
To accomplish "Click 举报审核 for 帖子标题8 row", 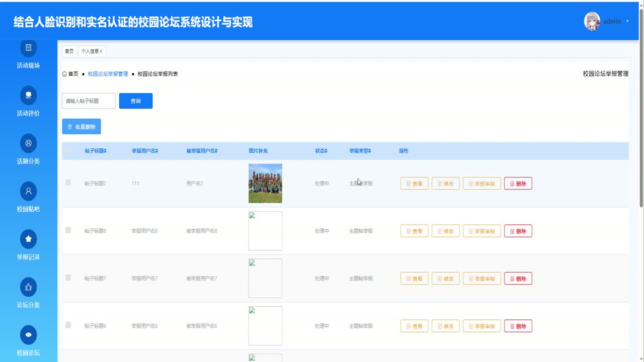I will tap(482, 231).
